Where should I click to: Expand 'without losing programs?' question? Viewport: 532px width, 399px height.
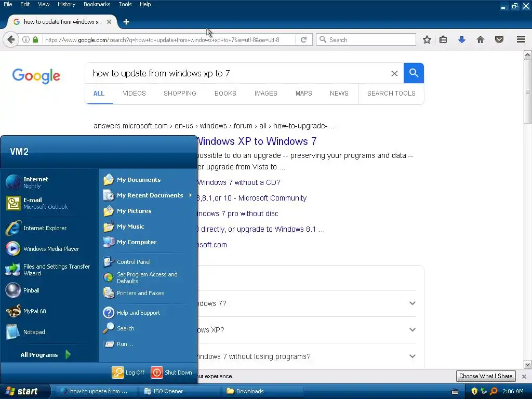(305, 356)
